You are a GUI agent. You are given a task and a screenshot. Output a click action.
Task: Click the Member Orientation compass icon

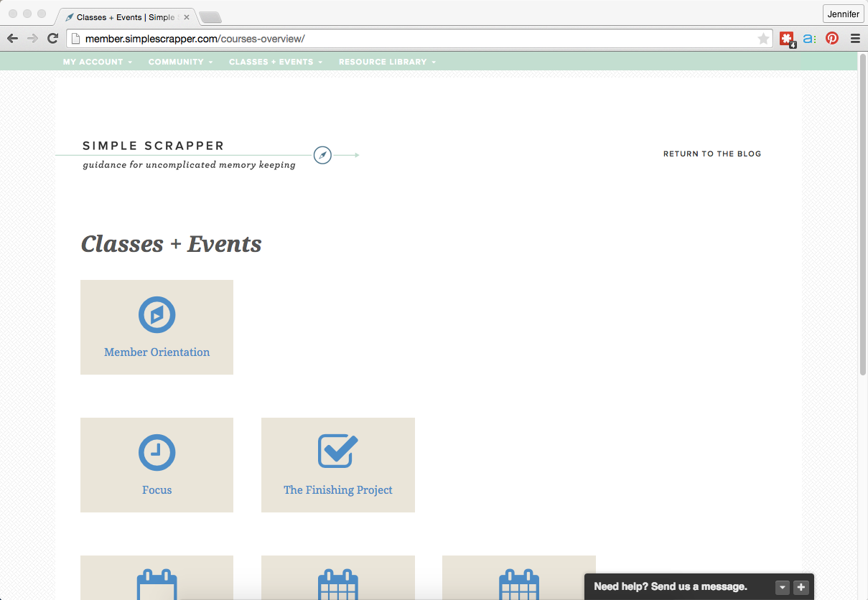157,314
